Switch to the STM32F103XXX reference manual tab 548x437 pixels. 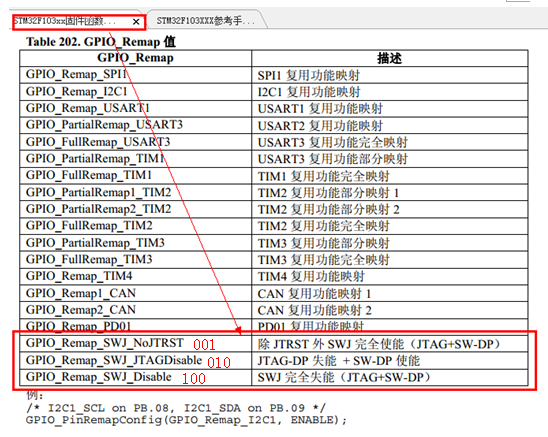tap(206, 21)
